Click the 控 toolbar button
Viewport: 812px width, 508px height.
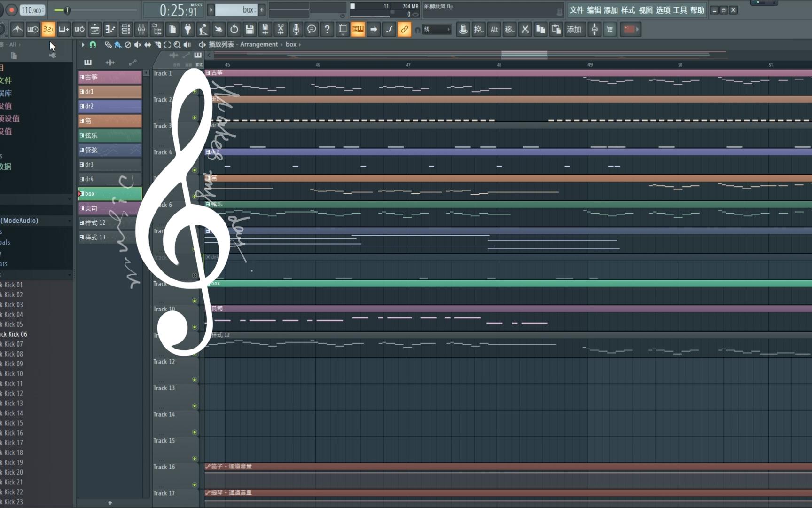coord(478,30)
